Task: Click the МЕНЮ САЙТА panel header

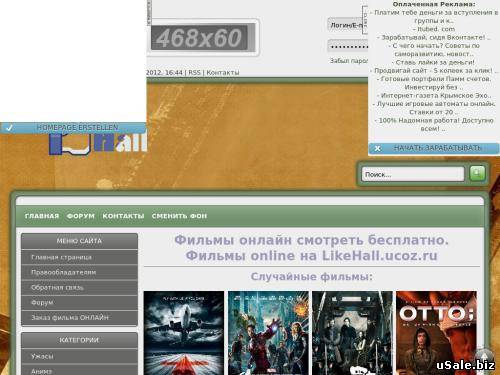Action: tap(79, 241)
